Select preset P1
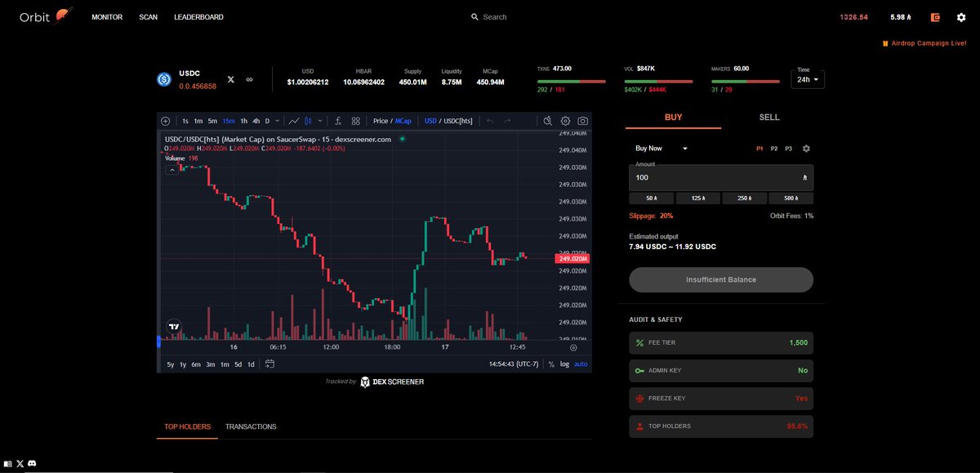 pos(759,149)
